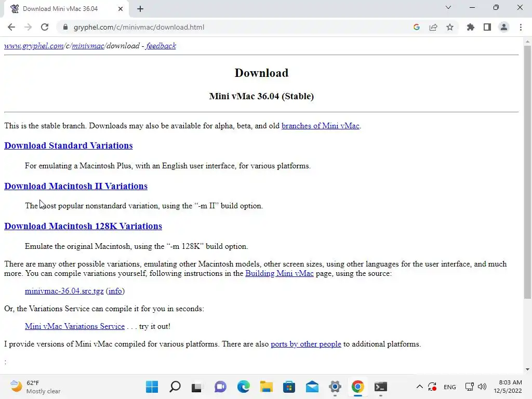532x399 pixels.
Task: Click the vertical scrollbar thumb
Action: point(527,172)
